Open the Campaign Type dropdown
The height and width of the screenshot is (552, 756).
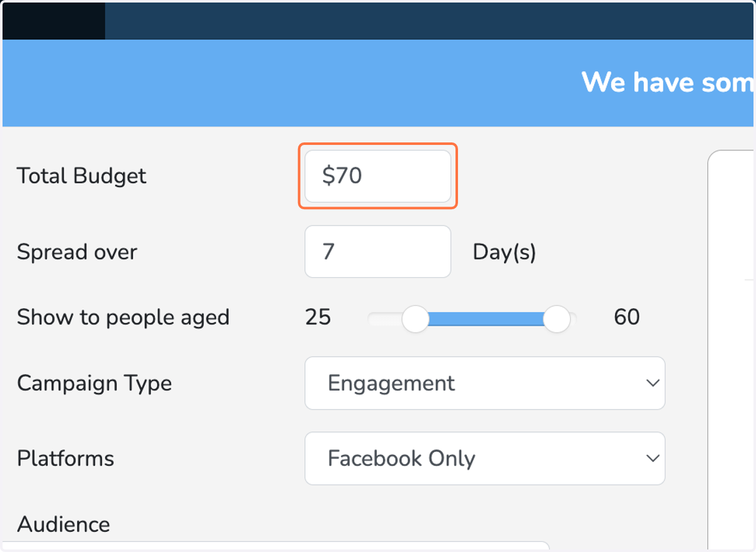[x=484, y=383]
